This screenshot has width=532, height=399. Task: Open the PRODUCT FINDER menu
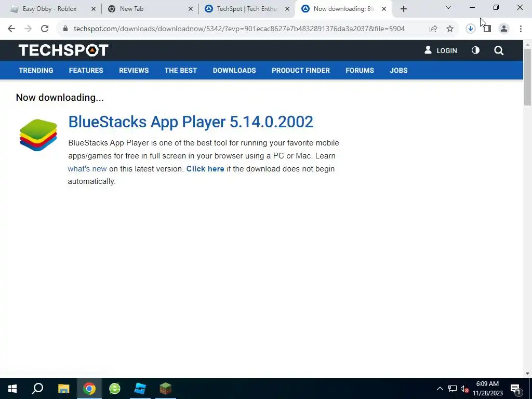point(301,70)
